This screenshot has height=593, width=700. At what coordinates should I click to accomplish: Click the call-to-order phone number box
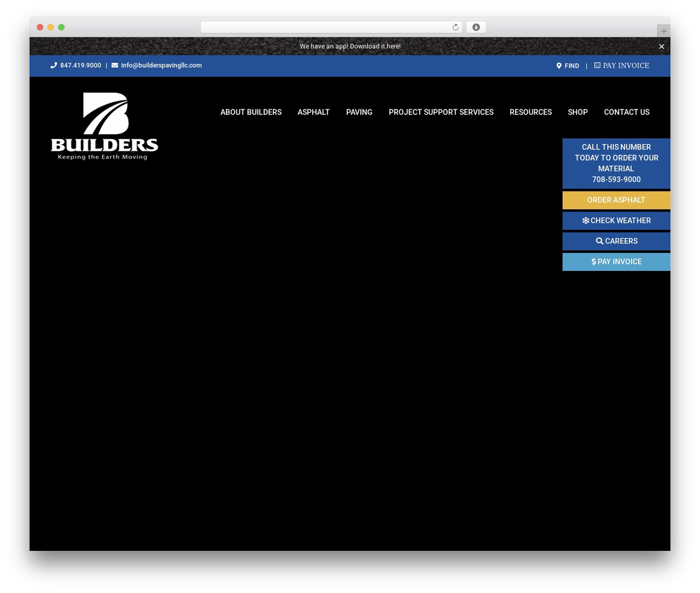coord(616,163)
